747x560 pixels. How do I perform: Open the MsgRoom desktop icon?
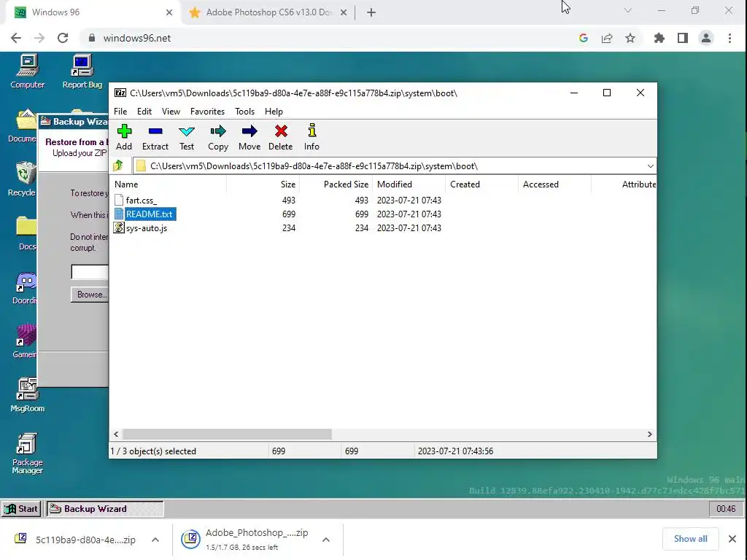point(27,395)
